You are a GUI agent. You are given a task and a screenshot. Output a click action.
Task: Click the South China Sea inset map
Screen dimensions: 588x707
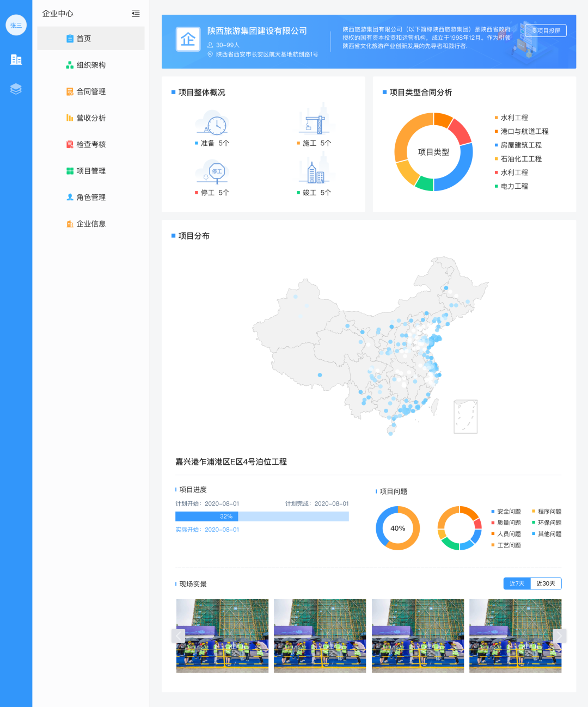click(465, 416)
